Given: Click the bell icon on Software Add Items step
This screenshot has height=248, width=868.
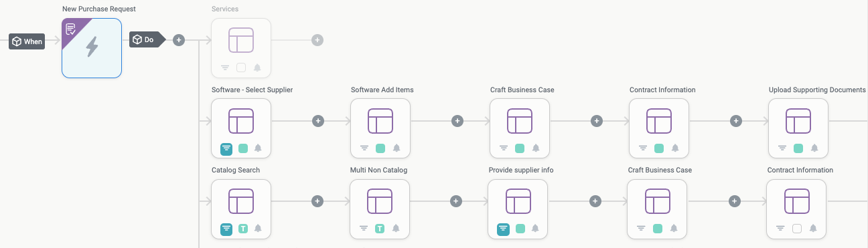Looking at the screenshot, I should click(x=396, y=148).
